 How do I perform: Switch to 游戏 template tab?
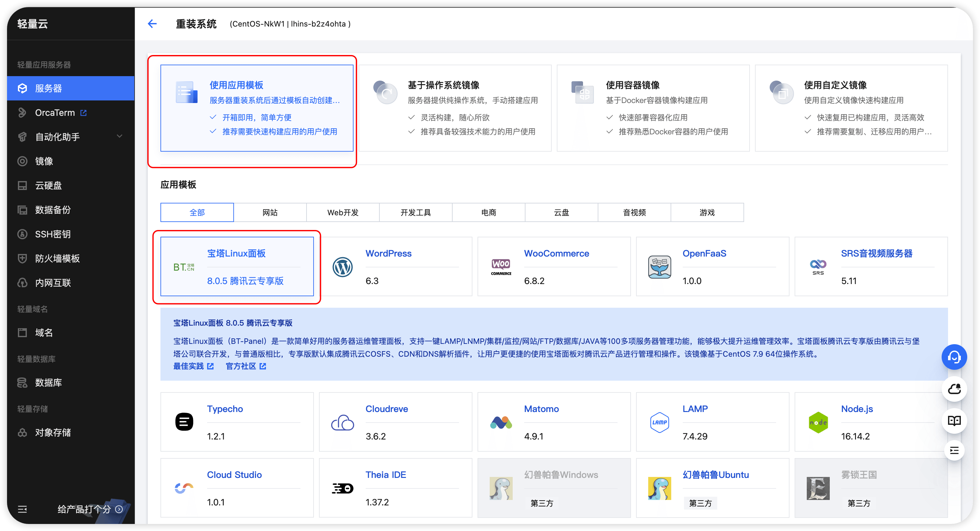[x=707, y=212]
